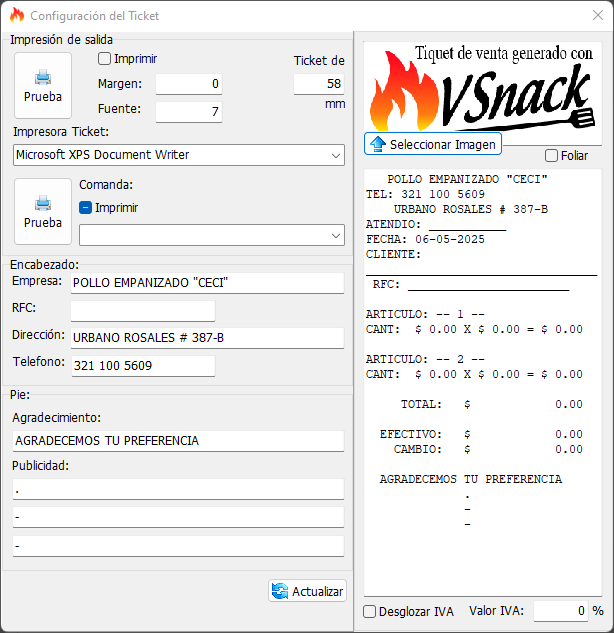Click 'FECHA: 06-05-2025' in ticket preview
Screen dimensions: 614x633
point(425,239)
